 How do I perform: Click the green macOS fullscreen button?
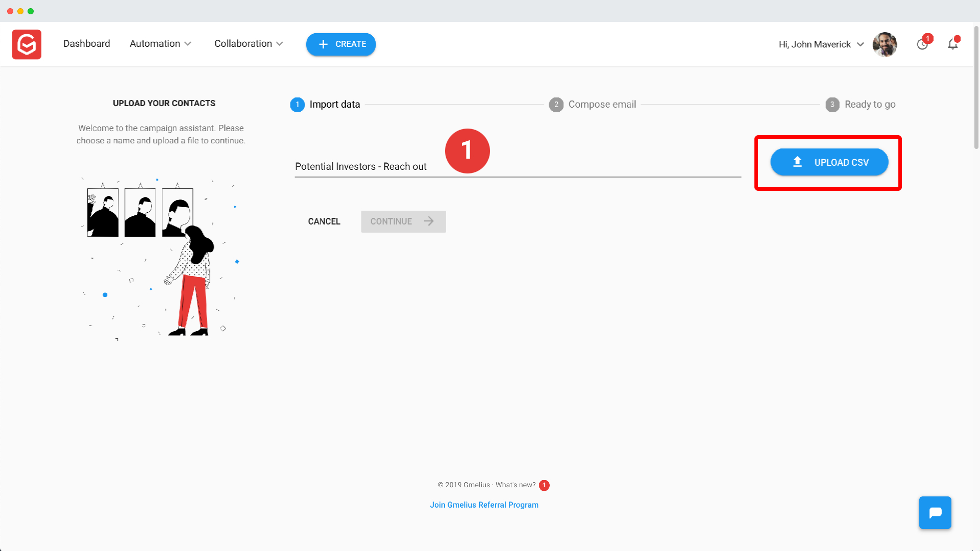31,11
